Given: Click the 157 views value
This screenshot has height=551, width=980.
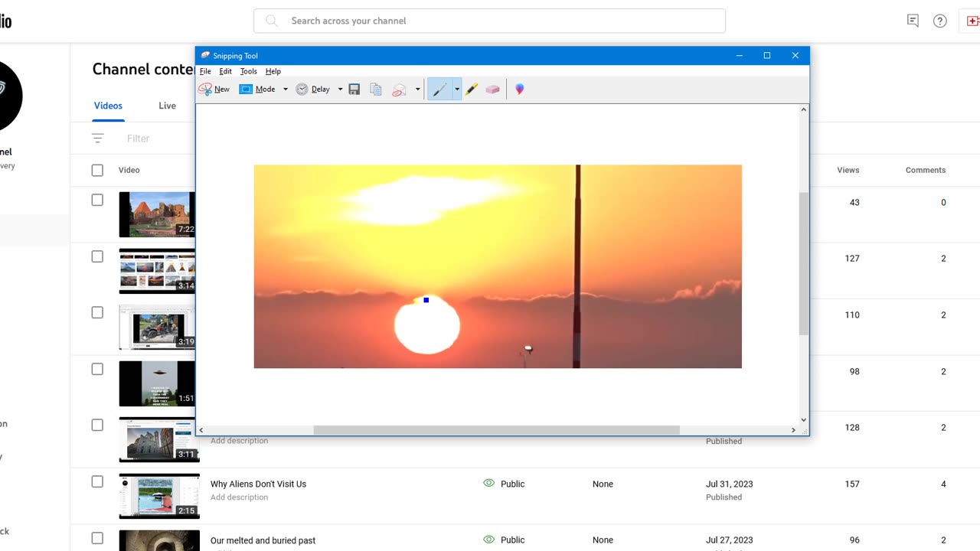Looking at the screenshot, I should click(x=852, y=484).
